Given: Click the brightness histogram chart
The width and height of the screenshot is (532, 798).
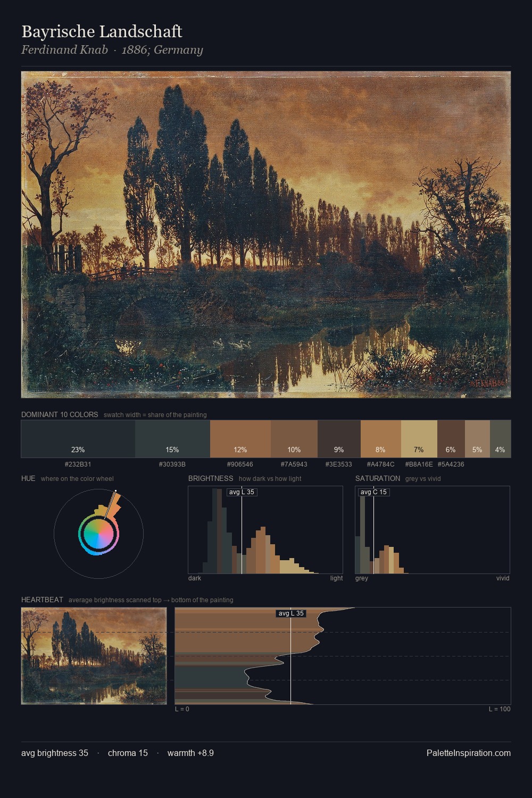Looking at the screenshot, I should (265, 530).
